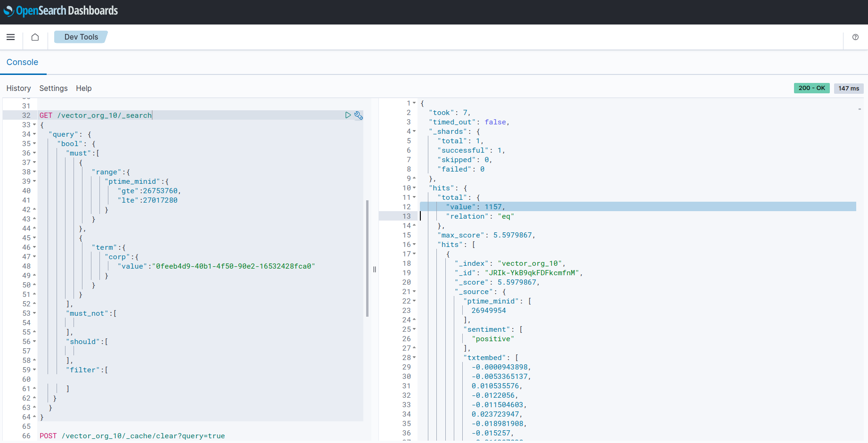Run the request with the play icon
This screenshot has height=443, width=868.
[348, 115]
